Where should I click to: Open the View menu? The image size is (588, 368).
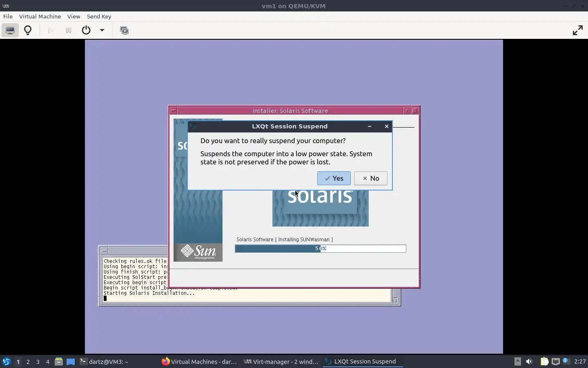73,16
